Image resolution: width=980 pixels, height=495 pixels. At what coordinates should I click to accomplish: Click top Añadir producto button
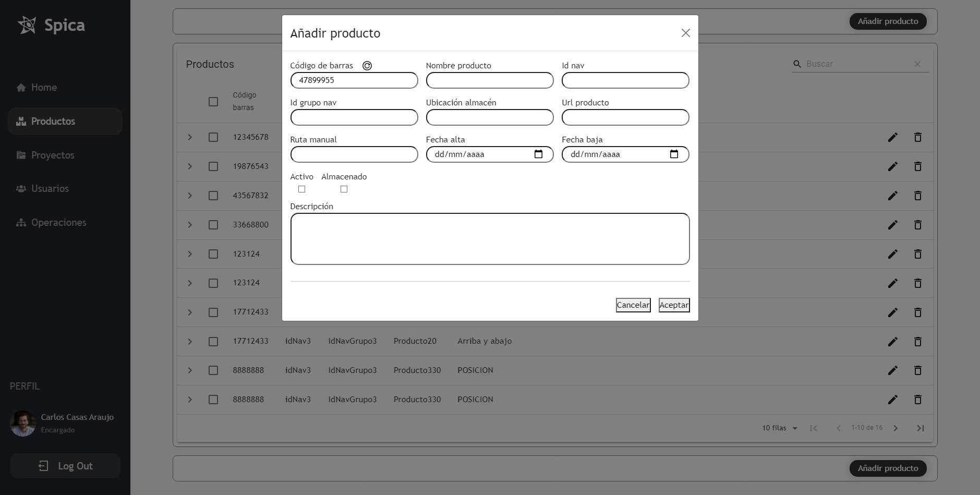tap(888, 21)
